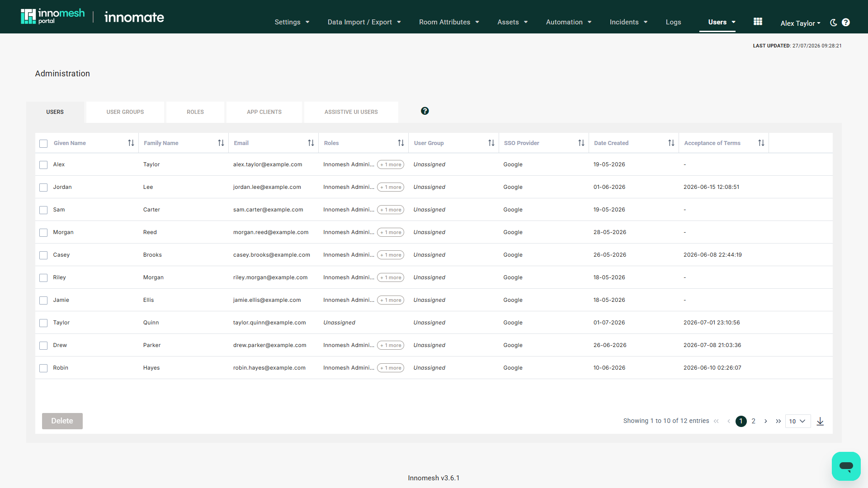Viewport: 868px width, 488px height.
Task: Expand the Automation dropdown
Action: click(568, 22)
